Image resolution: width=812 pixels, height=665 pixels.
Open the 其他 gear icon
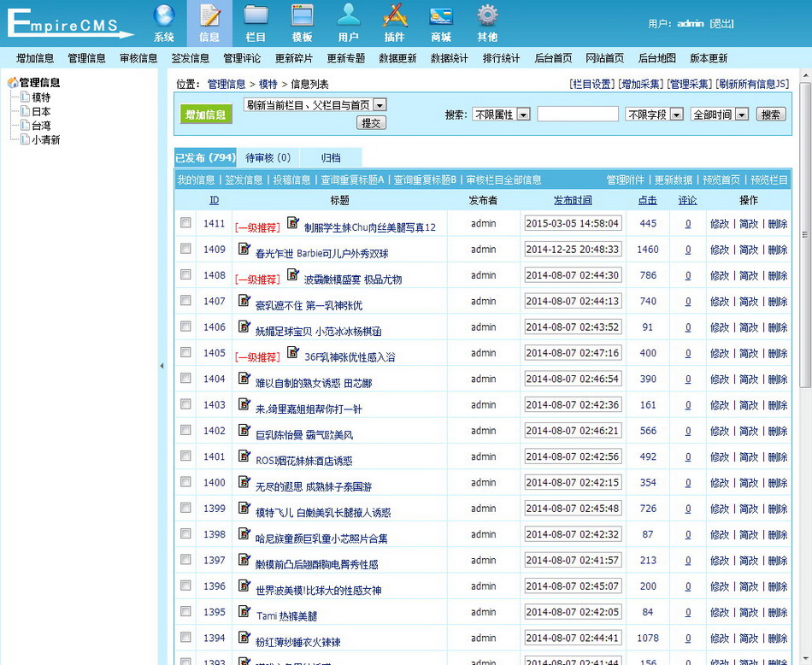click(487, 16)
